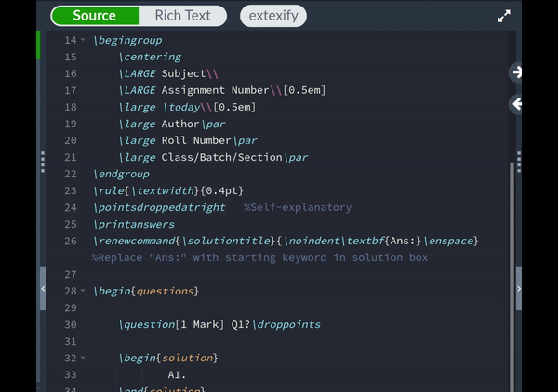Click the \droppoints command
This screenshot has height=392, width=558.
pyautogui.click(x=286, y=324)
